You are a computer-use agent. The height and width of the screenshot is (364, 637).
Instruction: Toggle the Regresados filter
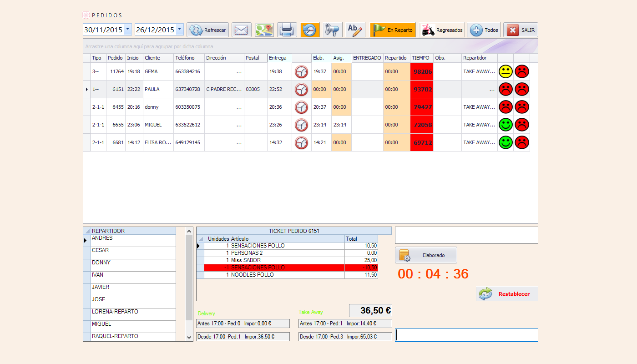pos(442,30)
